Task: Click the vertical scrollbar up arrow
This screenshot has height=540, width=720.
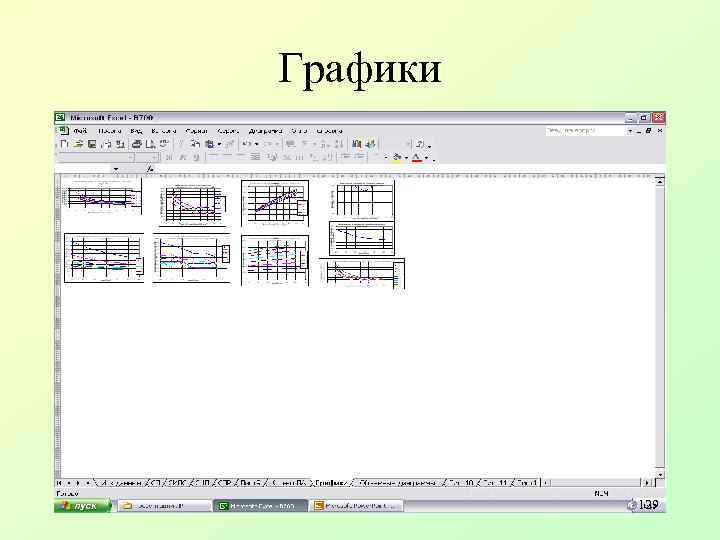Action: 660,182
